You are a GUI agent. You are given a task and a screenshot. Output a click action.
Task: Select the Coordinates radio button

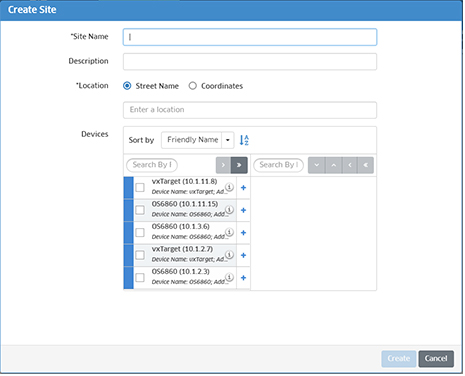193,86
